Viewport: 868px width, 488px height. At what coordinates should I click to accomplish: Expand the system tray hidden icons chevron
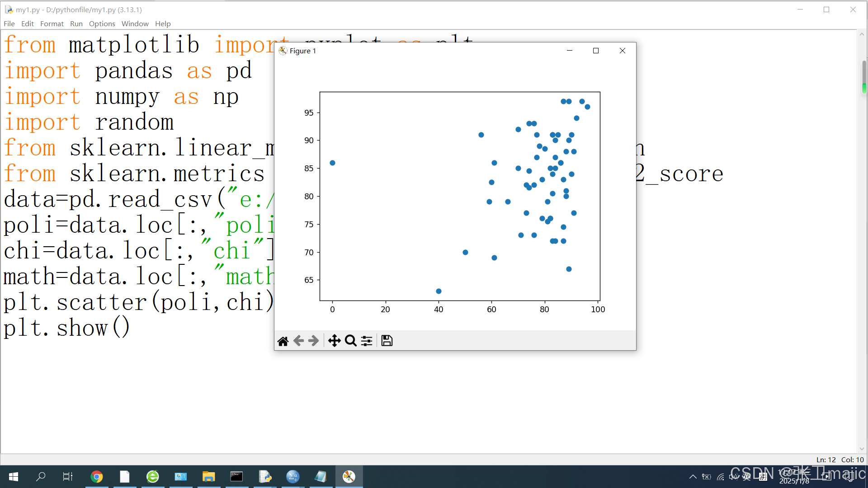coord(693,477)
